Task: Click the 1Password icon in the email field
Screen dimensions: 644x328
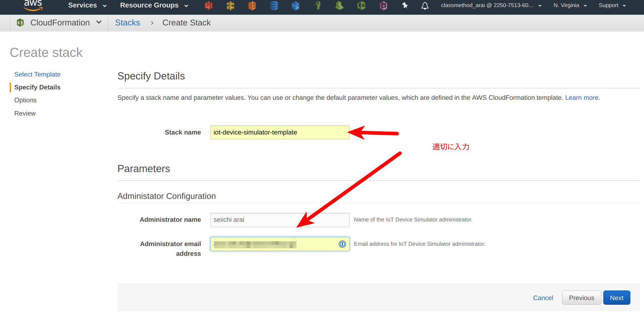Action: 342,244
